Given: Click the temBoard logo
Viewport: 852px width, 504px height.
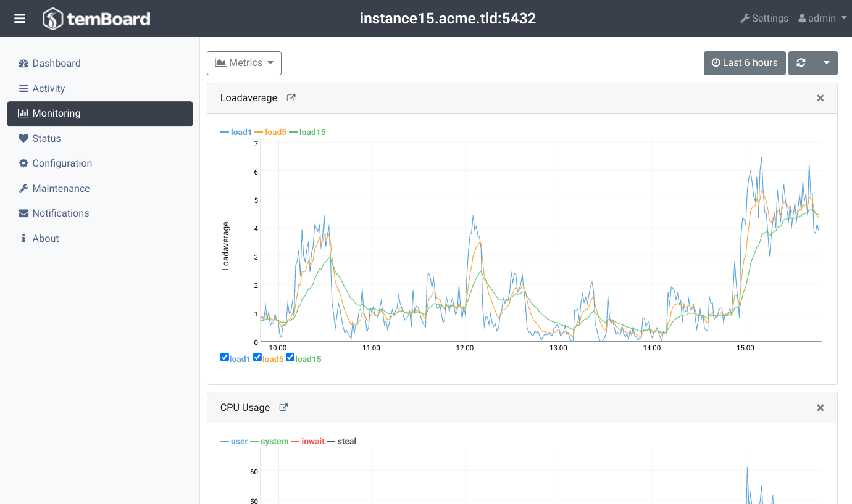Looking at the screenshot, I should tap(96, 19).
